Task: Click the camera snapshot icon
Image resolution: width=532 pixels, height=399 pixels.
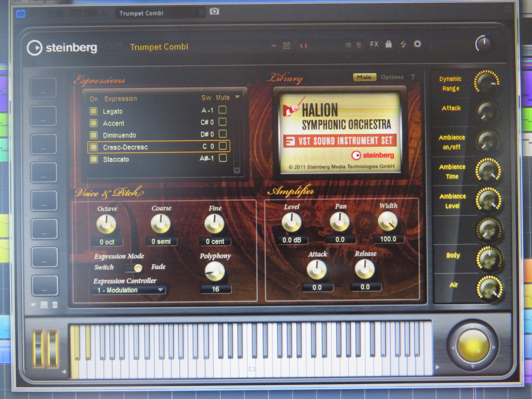Action: pos(214,11)
